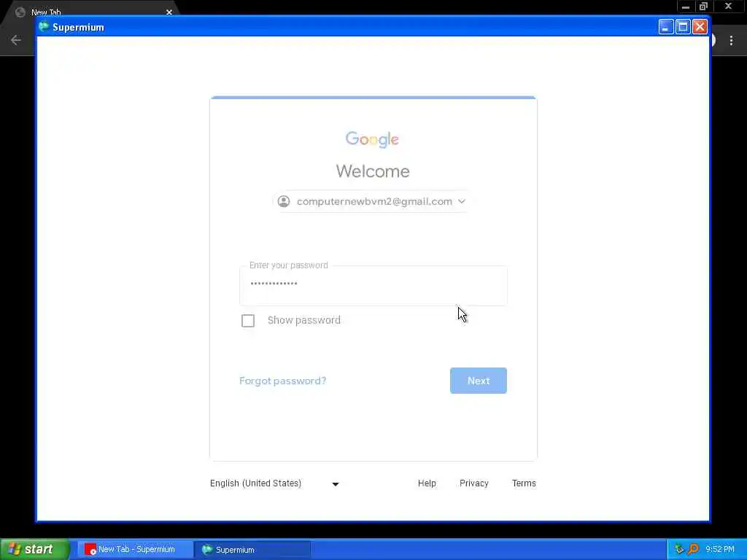Screen dimensions: 747x560
Task: Click the Supermium title bar app icon
Action: pyautogui.click(x=44, y=27)
